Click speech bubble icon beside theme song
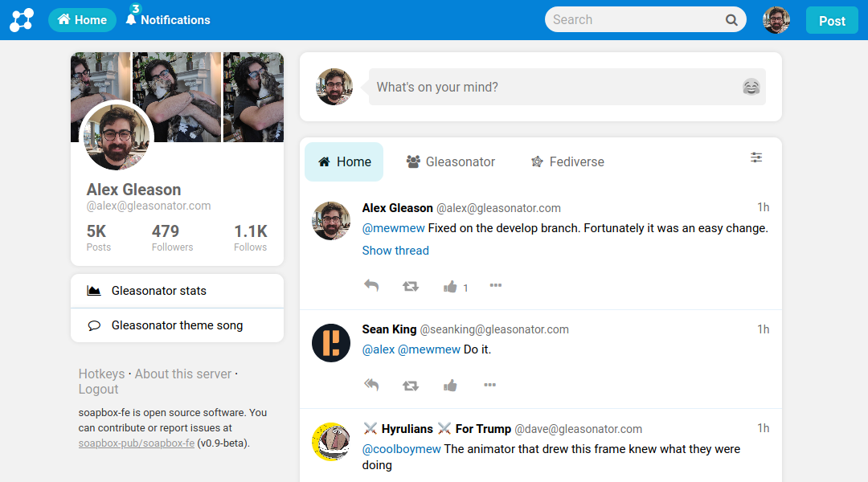The height and width of the screenshot is (482, 868). click(94, 325)
